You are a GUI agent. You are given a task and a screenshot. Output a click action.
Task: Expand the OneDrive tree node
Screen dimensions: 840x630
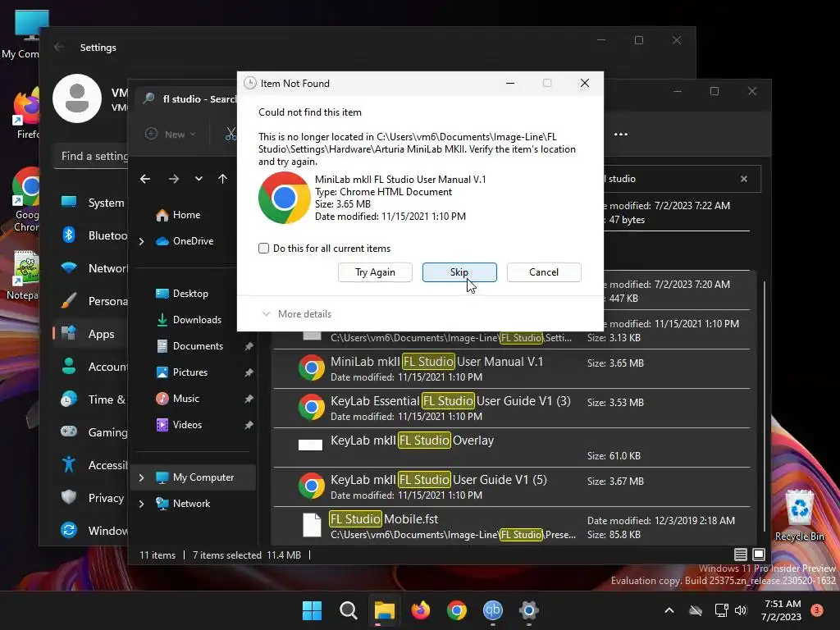pyautogui.click(x=141, y=242)
